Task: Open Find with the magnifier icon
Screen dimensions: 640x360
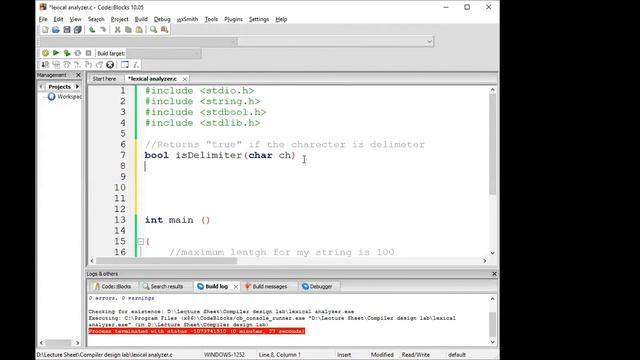Action: [x=153, y=30]
